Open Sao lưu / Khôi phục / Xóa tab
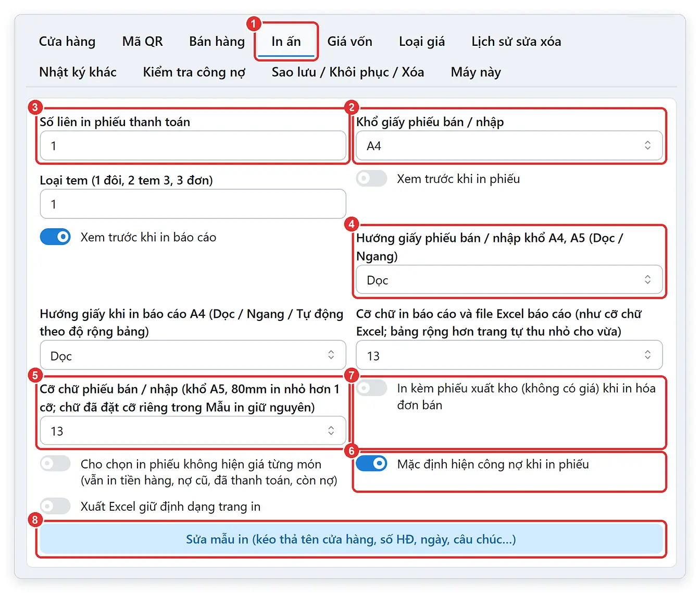The height and width of the screenshot is (593, 700). pyautogui.click(x=347, y=72)
